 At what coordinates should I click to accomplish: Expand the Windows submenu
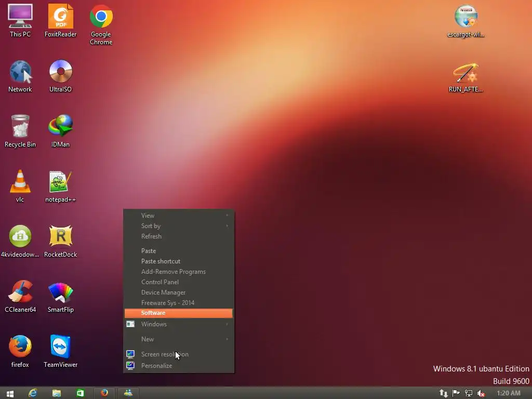click(x=179, y=324)
